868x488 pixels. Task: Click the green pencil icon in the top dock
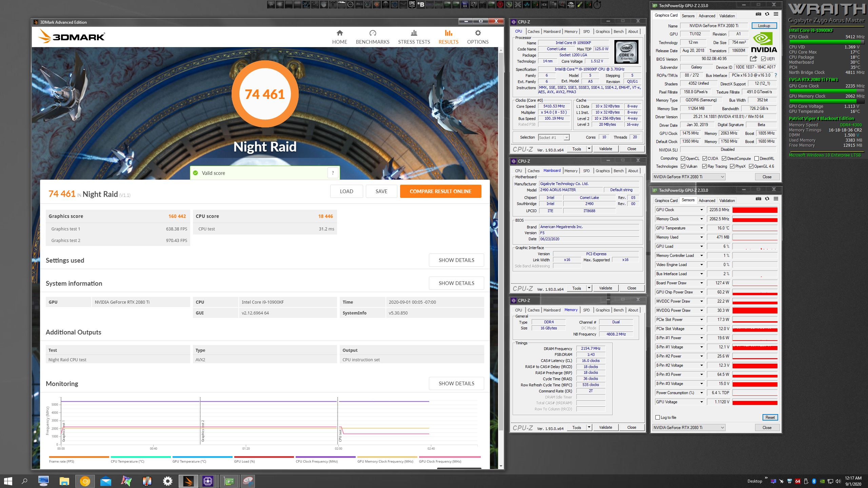(580, 4)
